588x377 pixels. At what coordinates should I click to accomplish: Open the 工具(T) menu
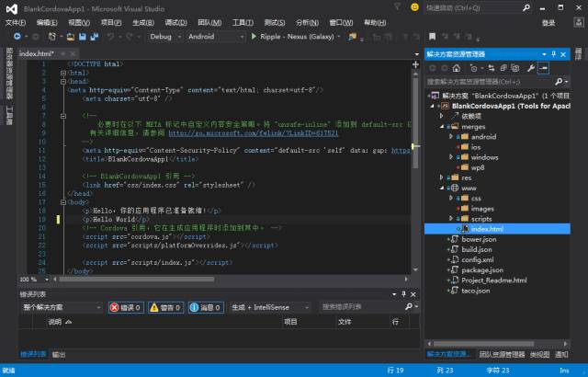pos(243,22)
